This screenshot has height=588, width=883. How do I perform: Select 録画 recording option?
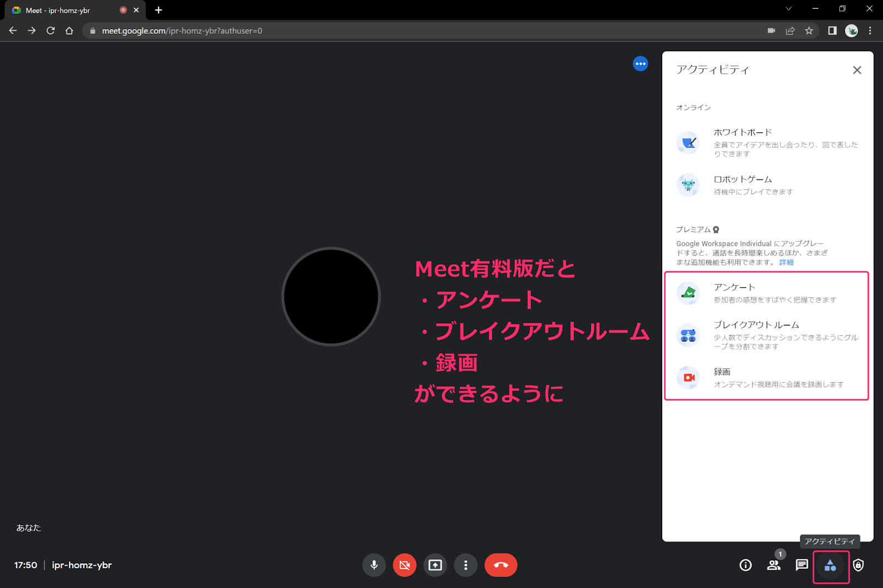point(768,378)
